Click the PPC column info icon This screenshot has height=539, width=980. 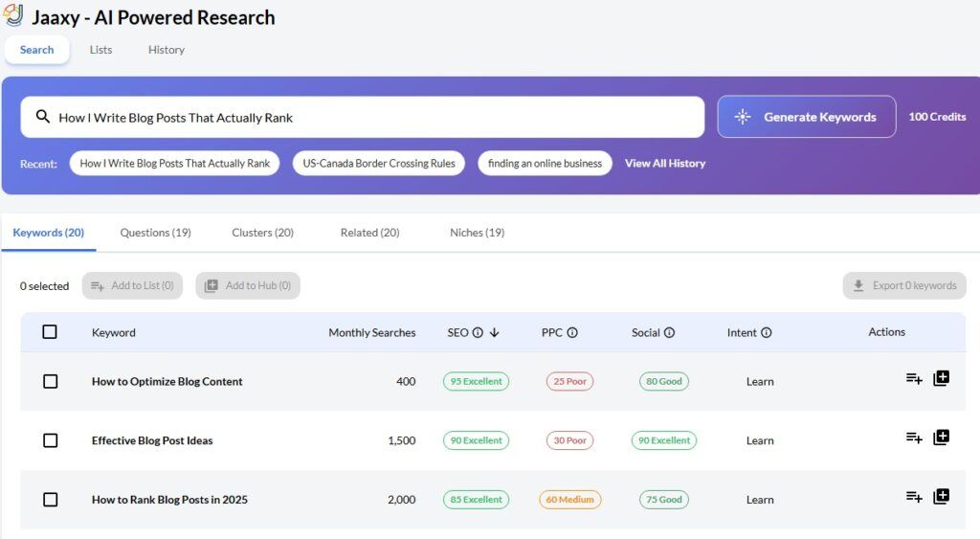(x=572, y=333)
